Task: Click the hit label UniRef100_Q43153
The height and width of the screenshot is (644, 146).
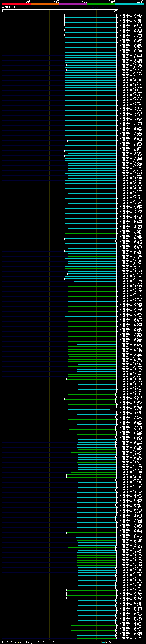Action: point(131,359)
